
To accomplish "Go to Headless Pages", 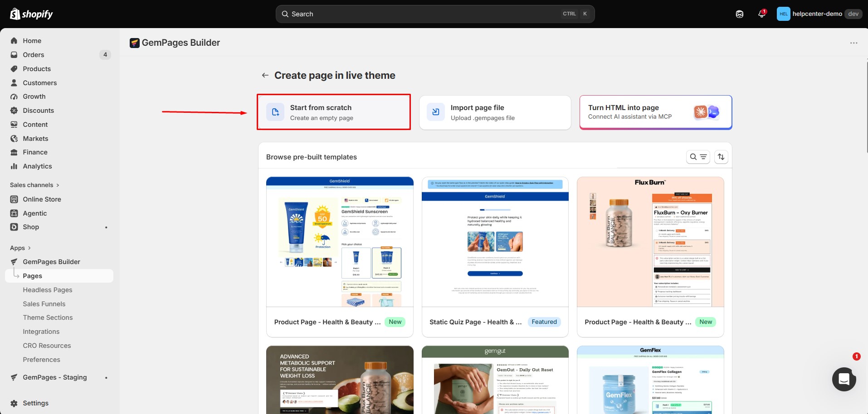I will pos(48,290).
